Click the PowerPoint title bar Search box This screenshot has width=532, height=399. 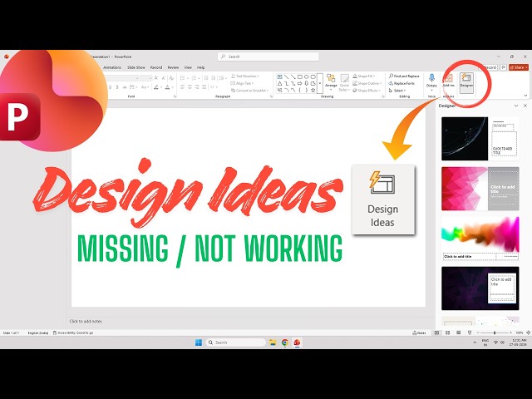coord(268,57)
